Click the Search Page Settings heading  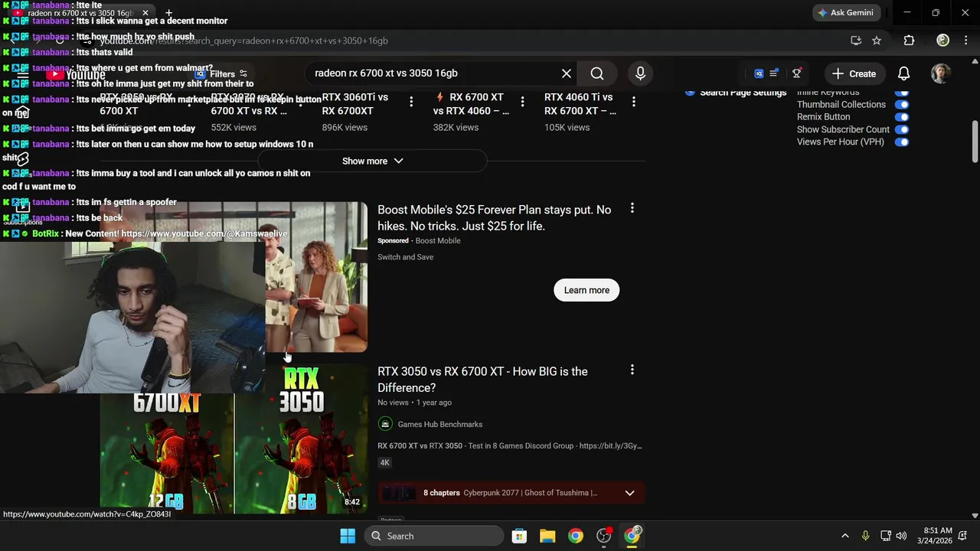743,93
